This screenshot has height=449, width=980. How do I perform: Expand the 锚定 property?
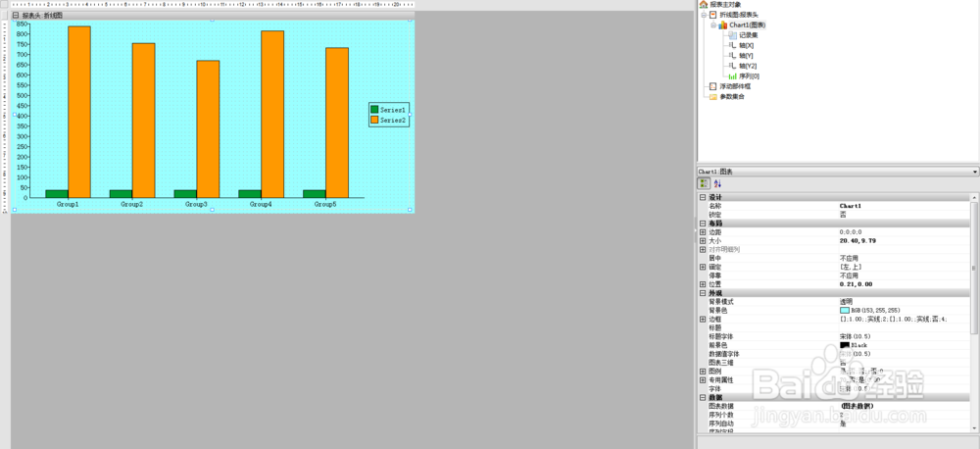(703, 267)
